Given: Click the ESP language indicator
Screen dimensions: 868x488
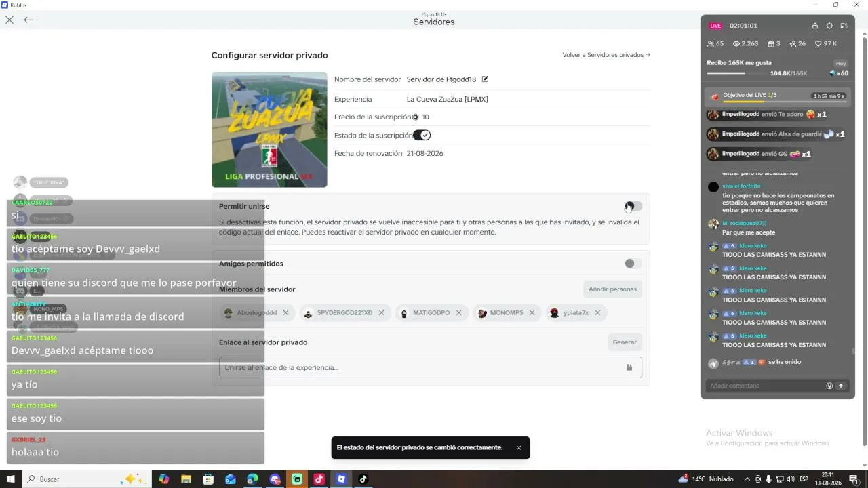Looking at the screenshot, I should 804,479.
